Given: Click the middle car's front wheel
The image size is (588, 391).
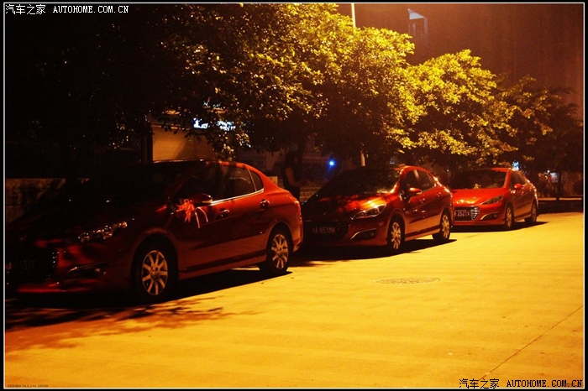Looking at the screenshot, I should point(395,235).
